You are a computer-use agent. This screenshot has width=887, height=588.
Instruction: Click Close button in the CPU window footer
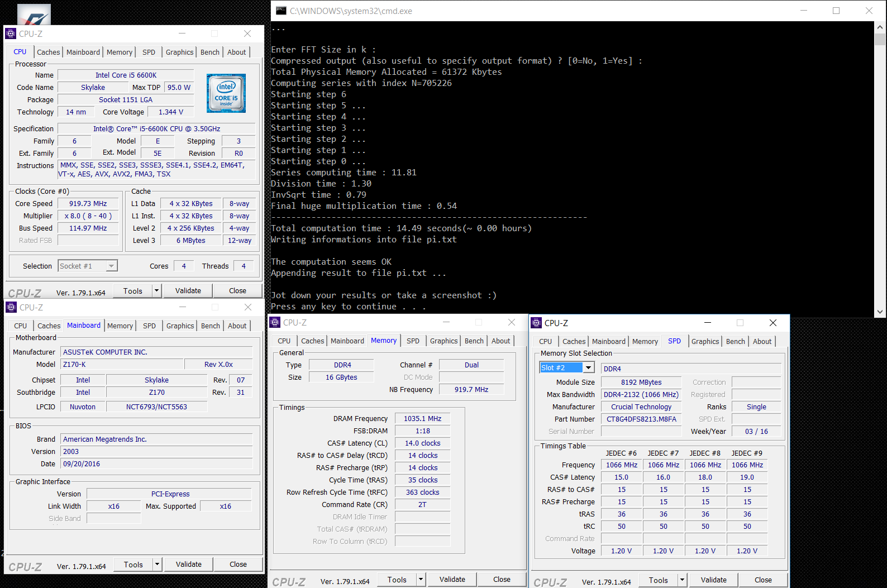(237, 291)
